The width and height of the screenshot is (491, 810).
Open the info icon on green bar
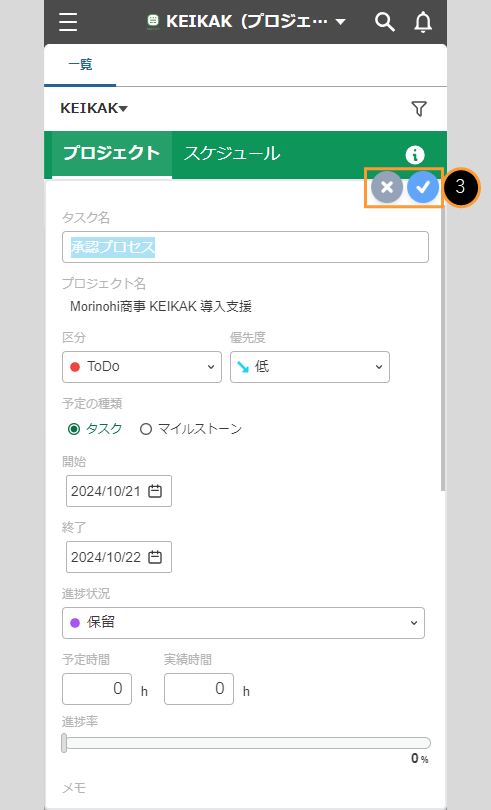coord(415,154)
